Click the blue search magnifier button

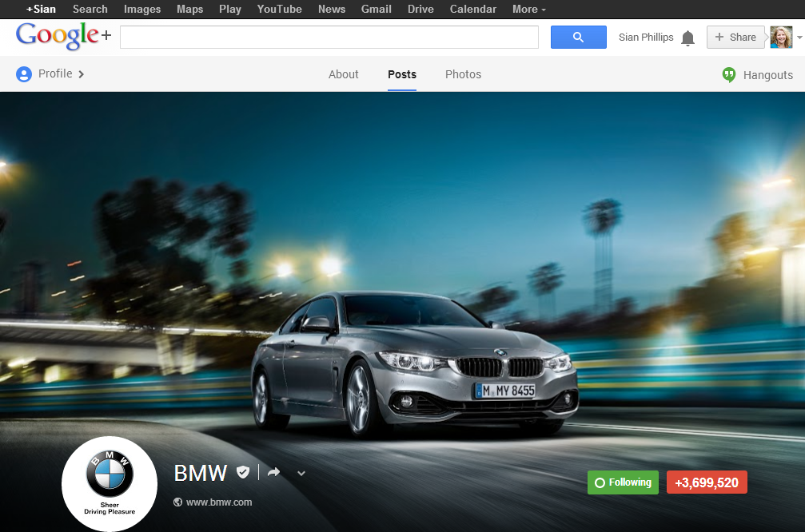(578, 37)
